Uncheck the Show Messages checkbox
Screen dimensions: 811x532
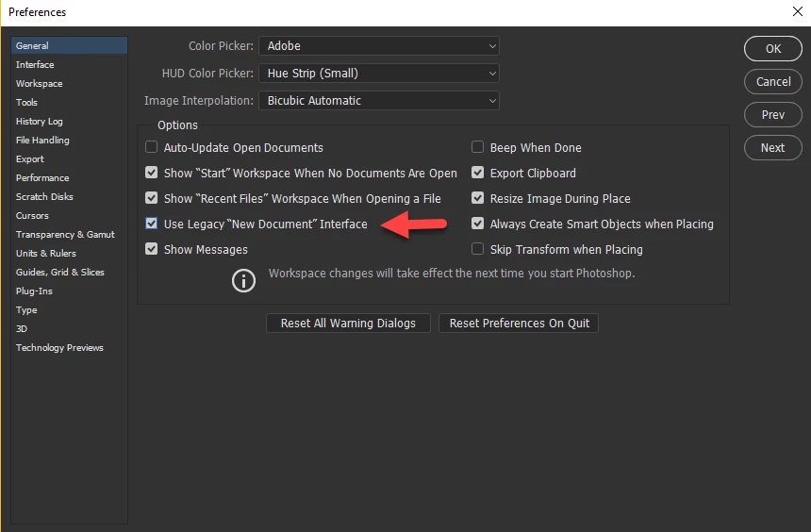pyautogui.click(x=152, y=249)
